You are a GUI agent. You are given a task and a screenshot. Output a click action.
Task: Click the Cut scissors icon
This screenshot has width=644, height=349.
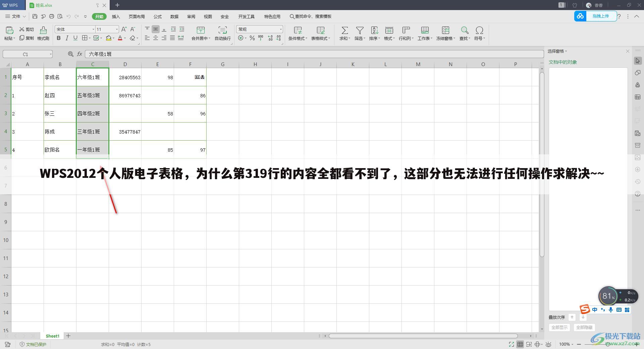(22, 29)
